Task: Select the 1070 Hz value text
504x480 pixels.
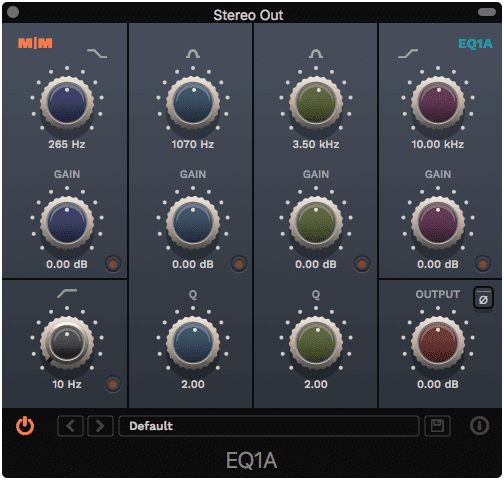Action: pyautogui.click(x=193, y=144)
